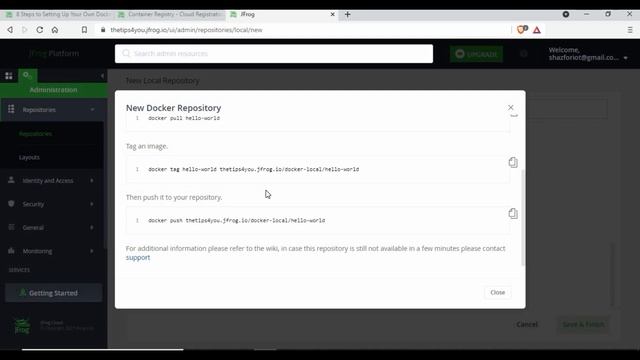Click the docker pull hello-world command text
Image resolution: width=640 pixels, height=360 pixels.
click(184, 118)
